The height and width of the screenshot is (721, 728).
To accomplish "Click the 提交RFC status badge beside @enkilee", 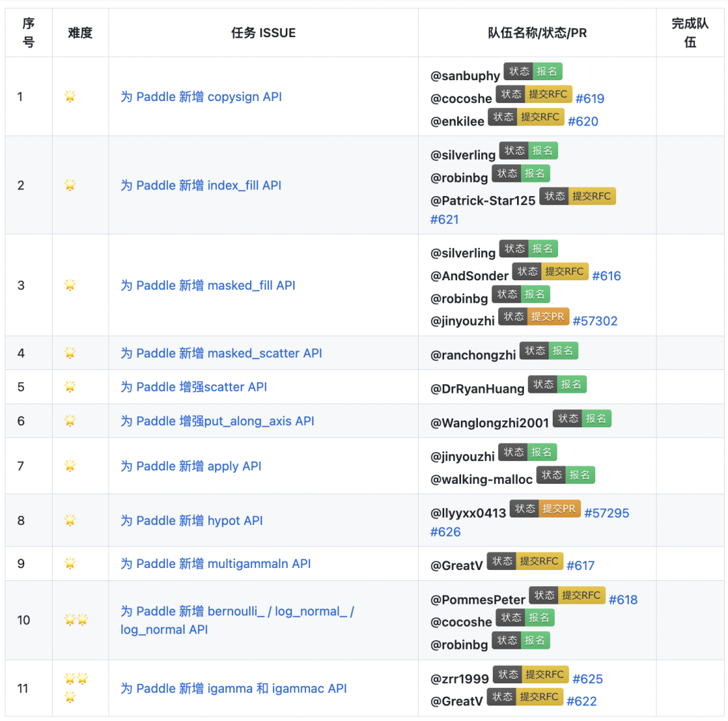I will 526,117.
